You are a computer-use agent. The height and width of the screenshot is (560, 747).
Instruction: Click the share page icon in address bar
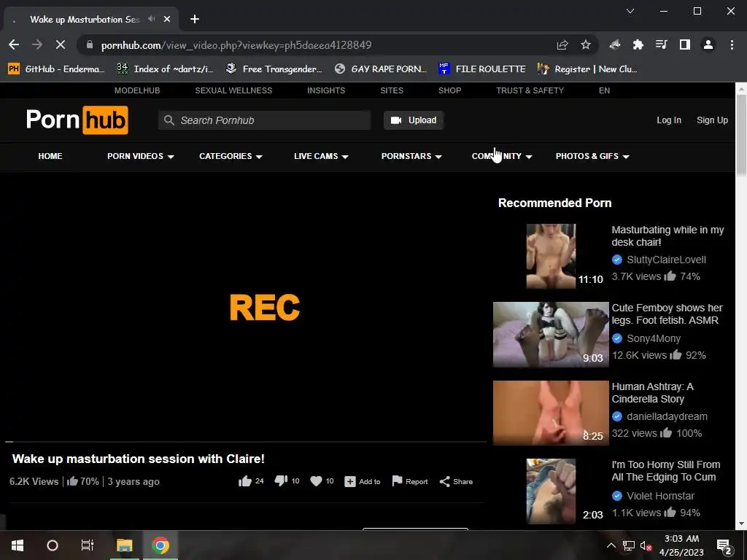[562, 44]
